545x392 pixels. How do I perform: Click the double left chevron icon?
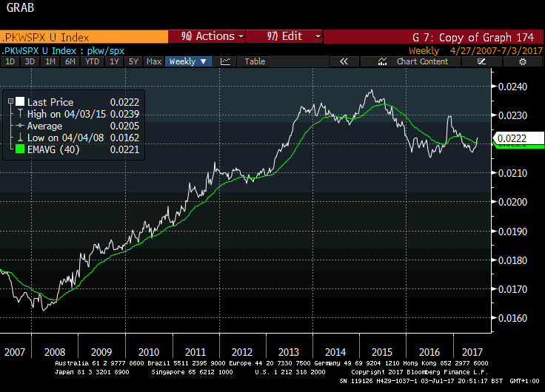(x=344, y=61)
